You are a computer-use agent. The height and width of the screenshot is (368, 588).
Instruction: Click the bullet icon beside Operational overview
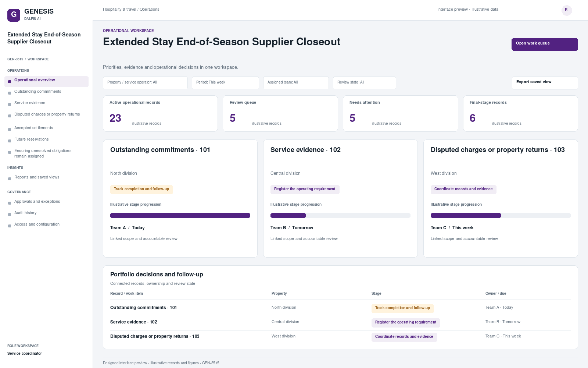pos(10,82)
